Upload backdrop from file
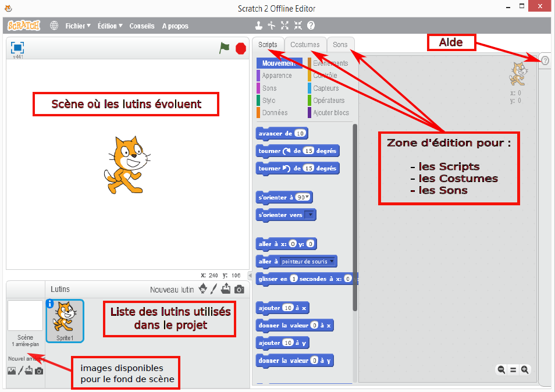This screenshot has height=392, width=555. pos(29,371)
